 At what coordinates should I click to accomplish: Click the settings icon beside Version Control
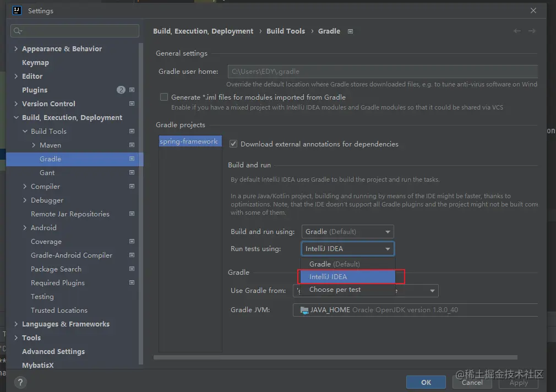point(132,104)
